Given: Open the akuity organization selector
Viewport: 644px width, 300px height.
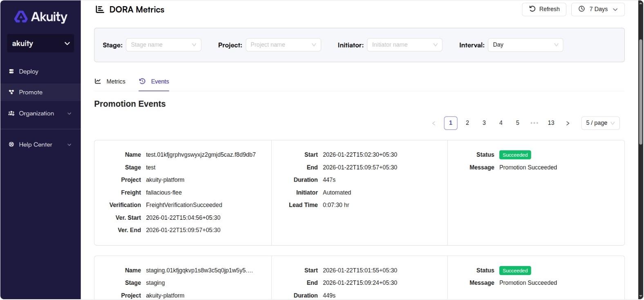Looking at the screenshot, I should 40,43.
